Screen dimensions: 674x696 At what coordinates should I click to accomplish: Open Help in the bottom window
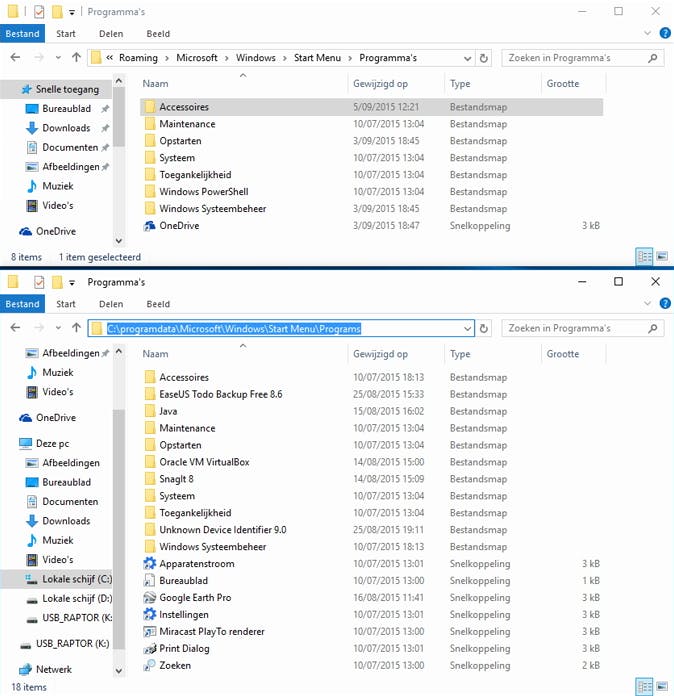(665, 303)
